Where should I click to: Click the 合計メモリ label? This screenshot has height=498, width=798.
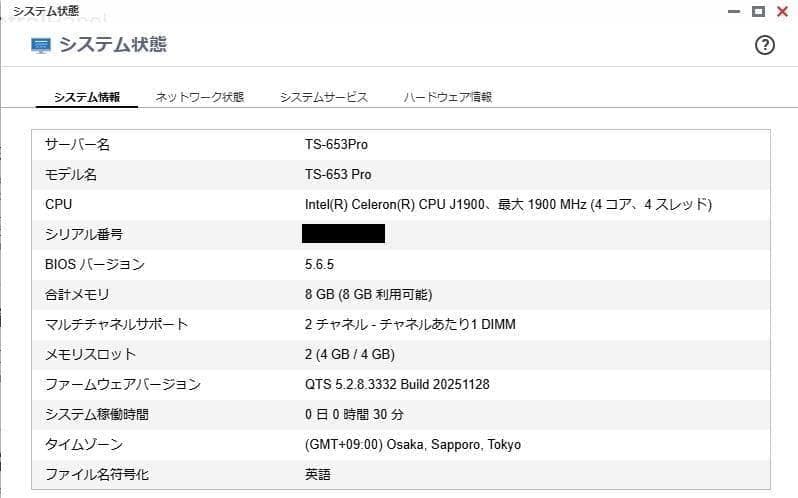77,295
